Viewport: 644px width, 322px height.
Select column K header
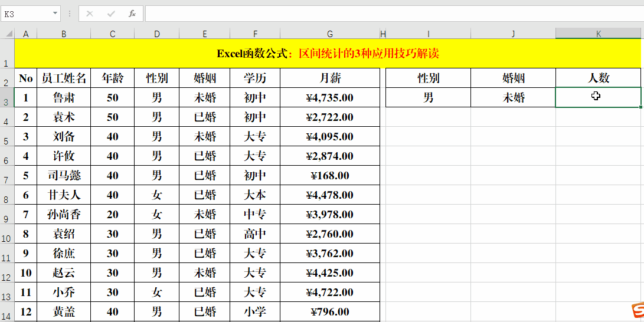[x=599, y=34]
